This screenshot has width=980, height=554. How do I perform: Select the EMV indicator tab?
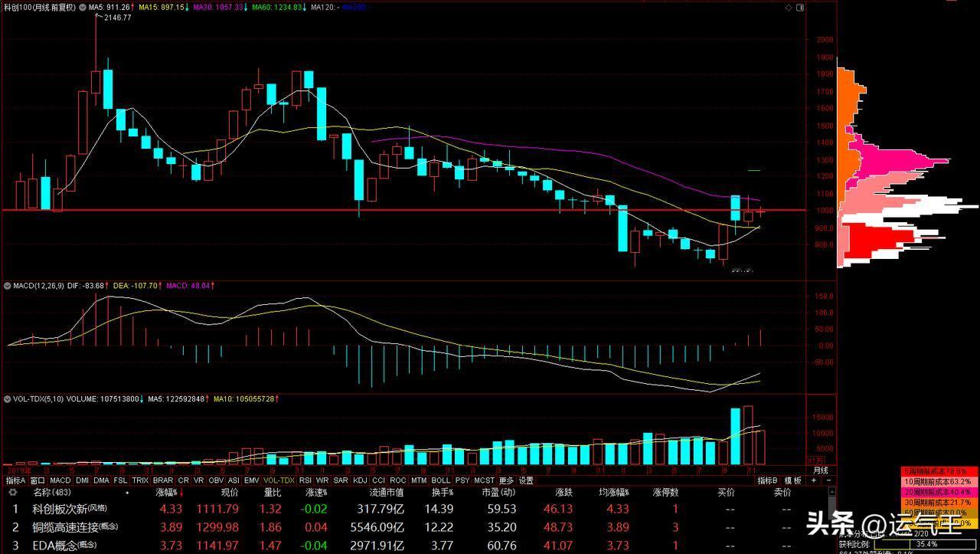click(251, 480)
